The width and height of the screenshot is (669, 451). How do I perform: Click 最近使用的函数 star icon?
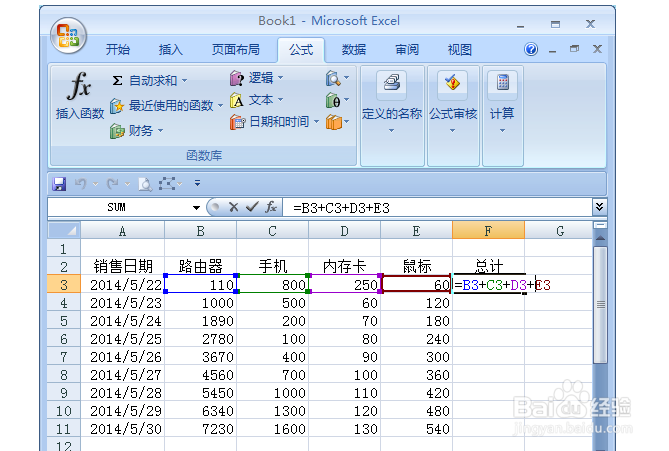(117, 105)
